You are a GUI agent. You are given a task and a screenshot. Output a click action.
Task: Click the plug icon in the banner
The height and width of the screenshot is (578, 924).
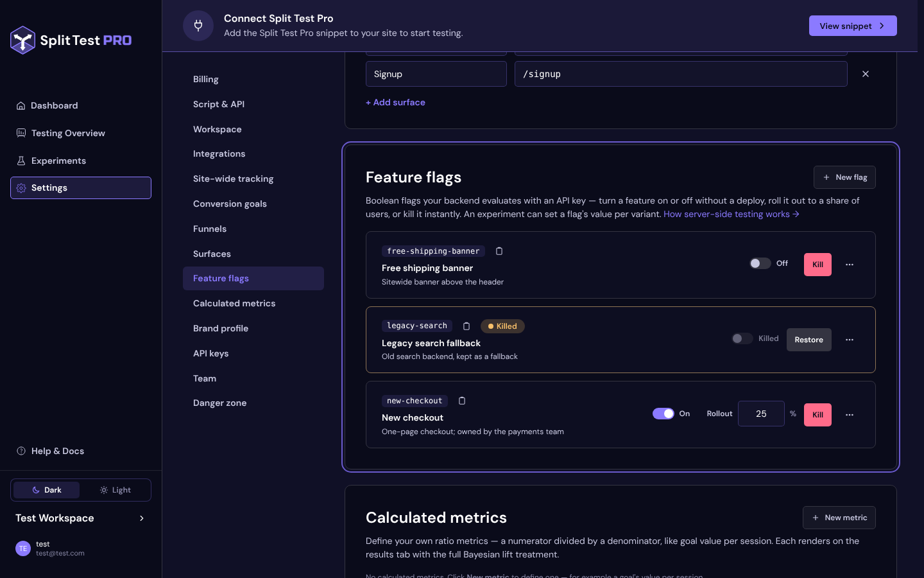click(x=198, y=26)
